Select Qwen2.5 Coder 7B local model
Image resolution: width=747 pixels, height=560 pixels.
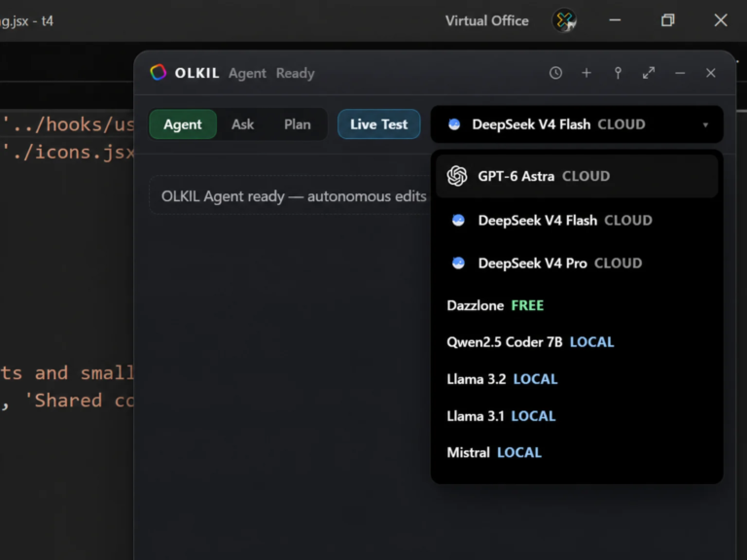tap(577, 342)
